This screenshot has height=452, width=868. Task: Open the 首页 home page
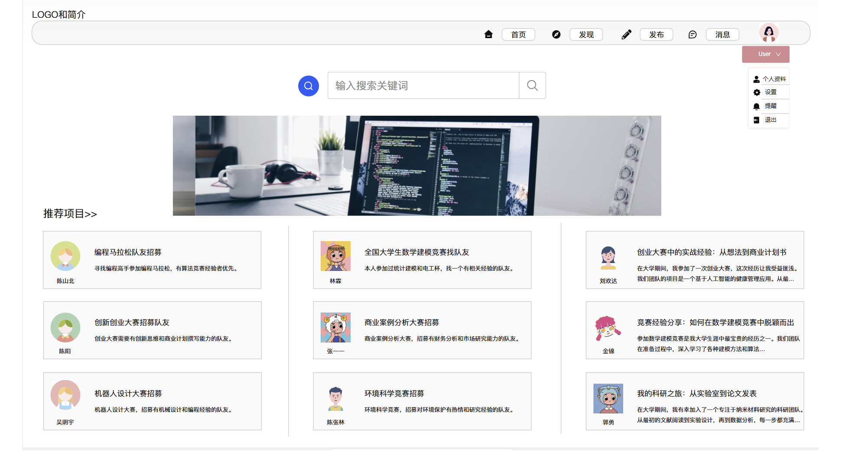(518, 34)
